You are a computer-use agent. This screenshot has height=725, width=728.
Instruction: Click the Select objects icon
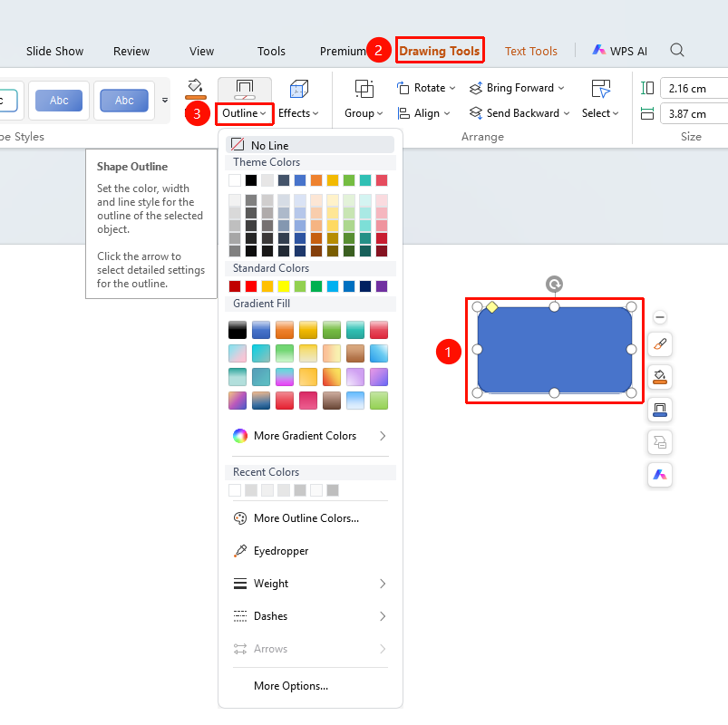click(600, 89)
